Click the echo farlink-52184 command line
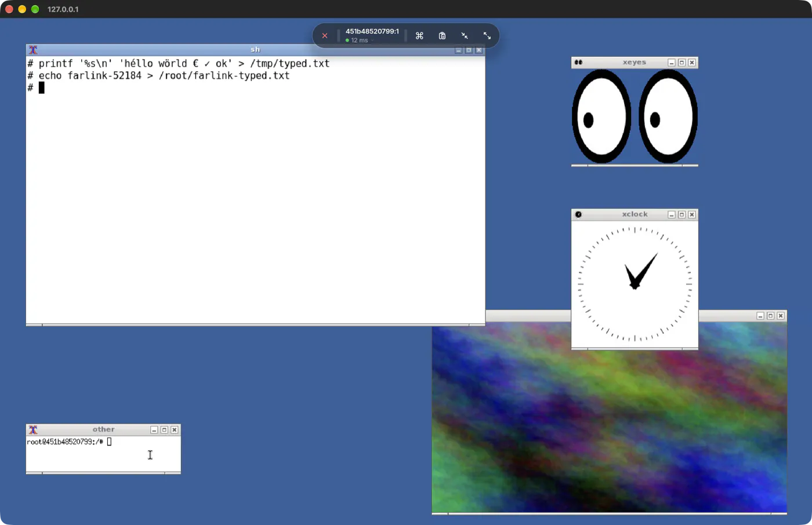 (158, 76)
